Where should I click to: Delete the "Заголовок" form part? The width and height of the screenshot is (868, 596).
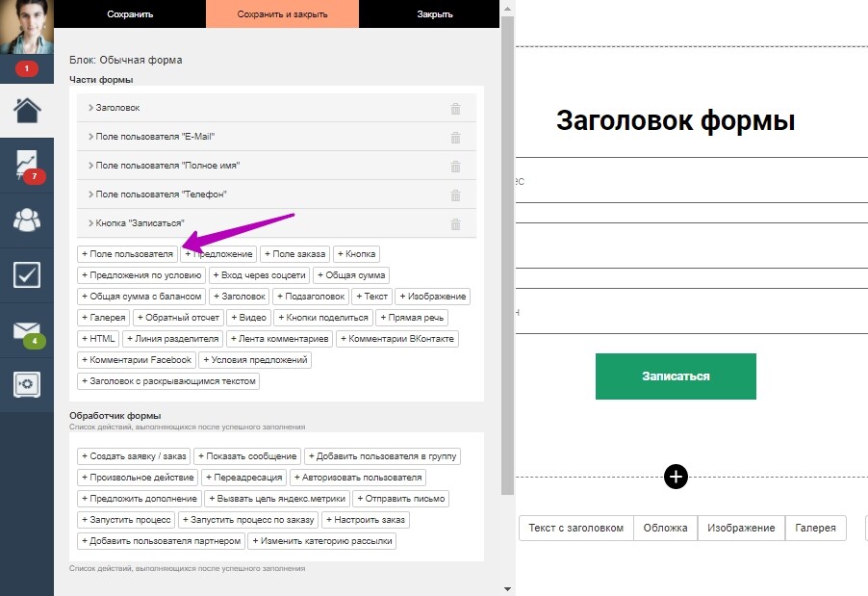pos(455,109)
